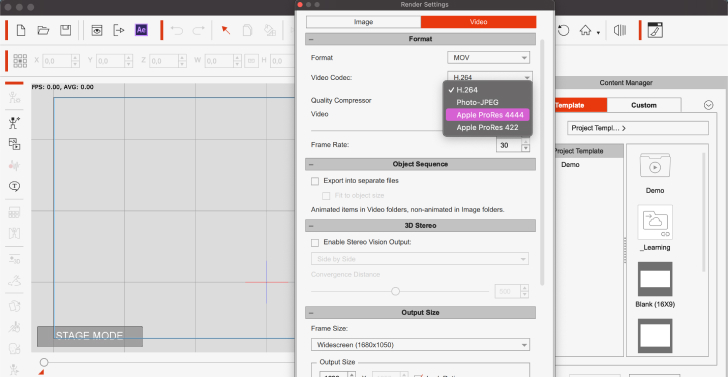Click the Frame Rate value field

(x=509, y=145)
